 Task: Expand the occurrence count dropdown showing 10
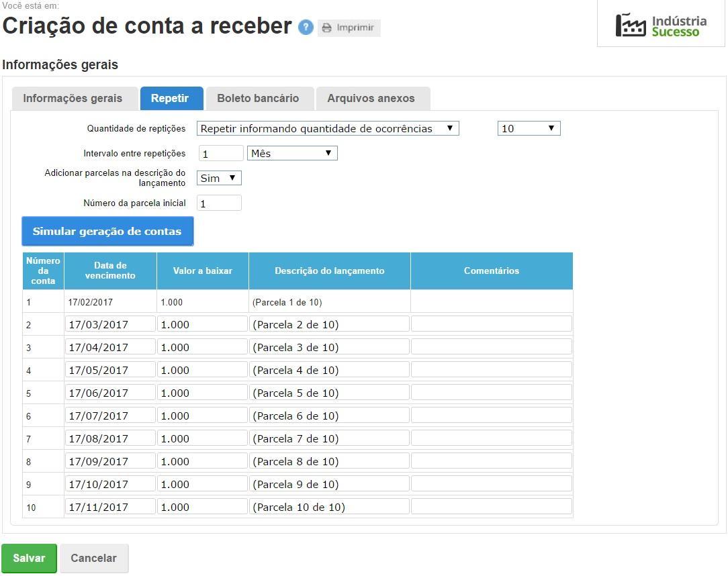pos(529,128)
